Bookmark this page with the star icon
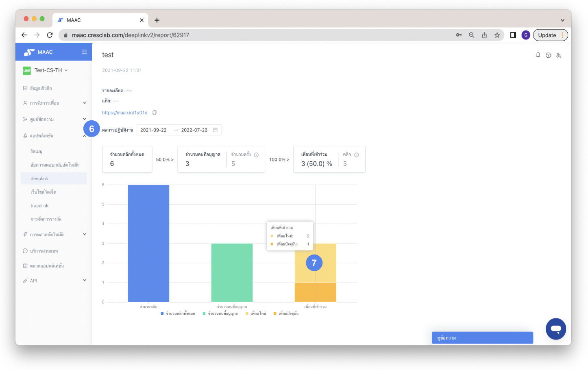Viewport: 588px width, 370px height. 497,35
